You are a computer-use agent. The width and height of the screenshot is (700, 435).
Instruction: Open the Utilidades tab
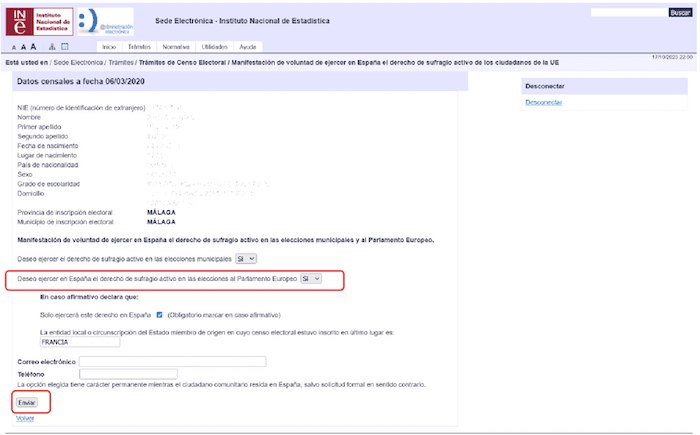click(215, 47)
